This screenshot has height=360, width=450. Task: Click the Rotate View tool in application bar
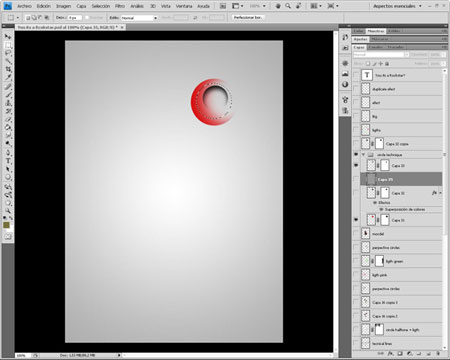[x=298, y=6]
